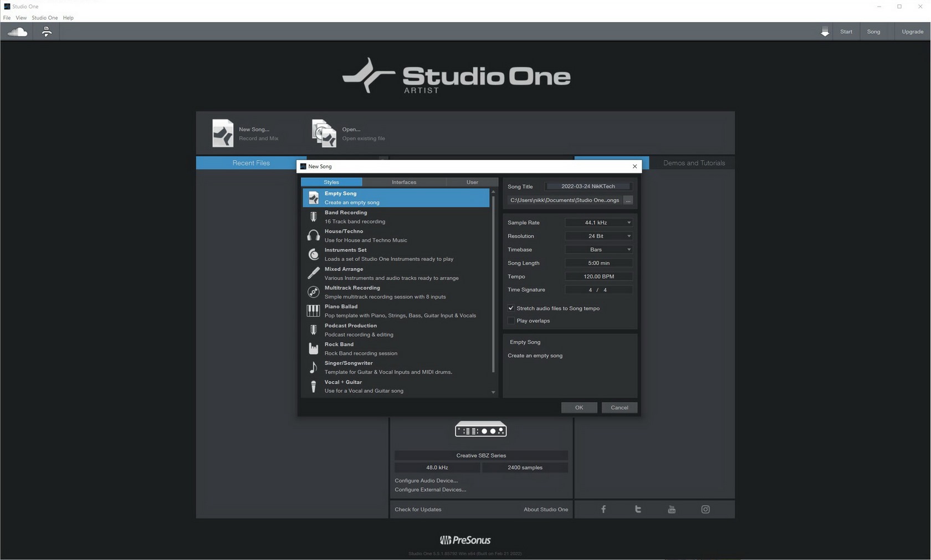The image size is (931, 560).
Task: Click the 48.0 kHz sample rate display
Action: coord(437,467)
